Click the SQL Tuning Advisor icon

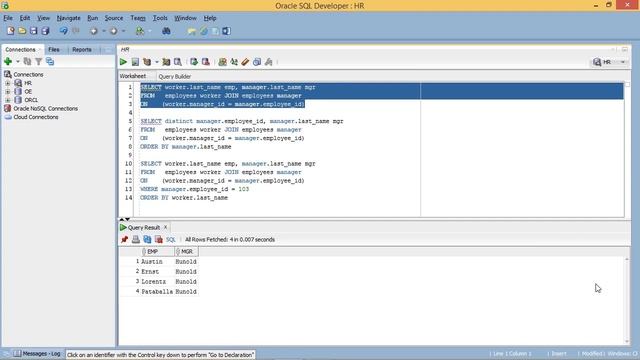pyautogui.click(x=178, y=62)
